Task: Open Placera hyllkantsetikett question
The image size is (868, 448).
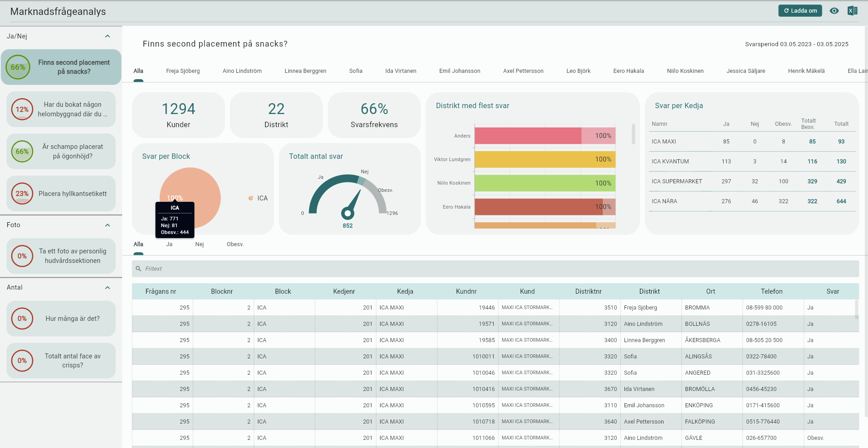Action: click(x=61, y=194)
